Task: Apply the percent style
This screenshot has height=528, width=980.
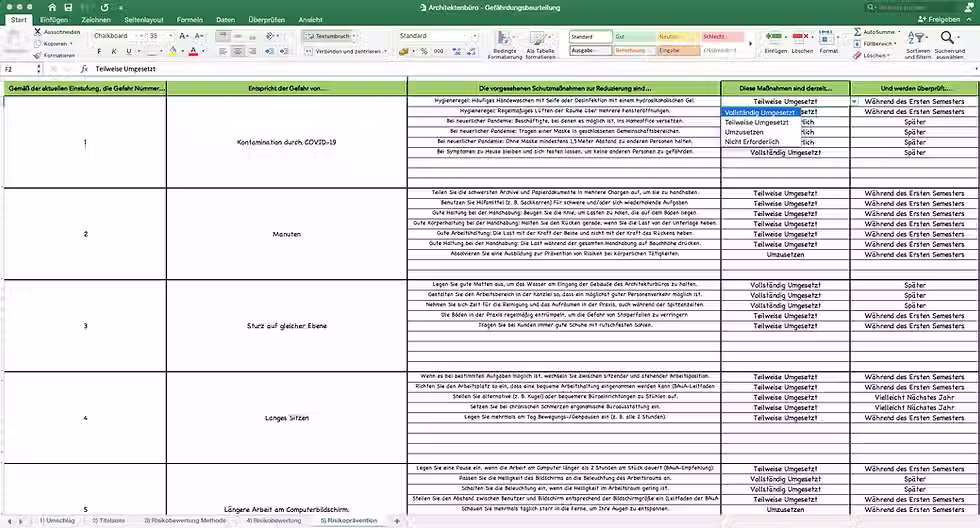Action: click(424, 51)
